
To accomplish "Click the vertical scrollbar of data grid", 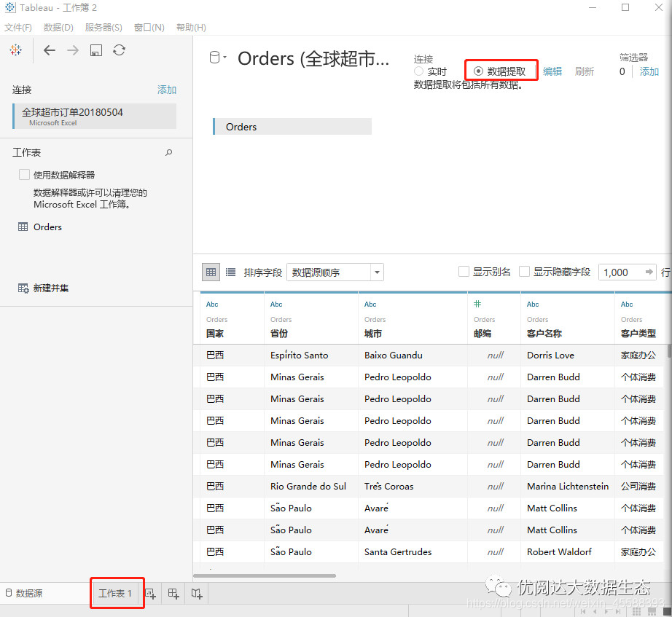I will [x=669, y=351].
